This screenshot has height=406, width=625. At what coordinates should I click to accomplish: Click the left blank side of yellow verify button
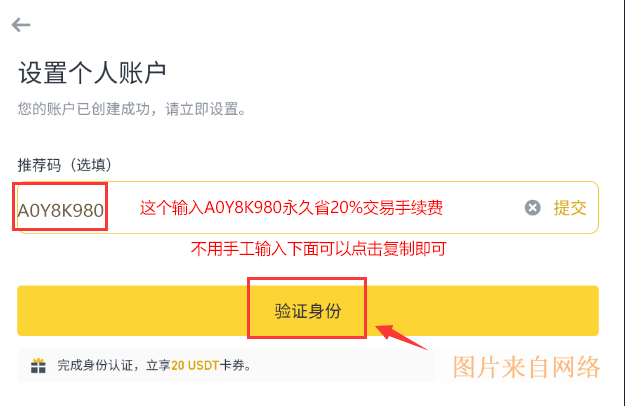click(x=132, y=311)
